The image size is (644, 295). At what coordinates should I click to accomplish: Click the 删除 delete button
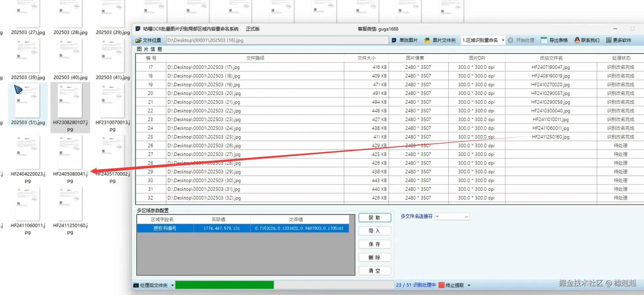pyautogui.click(x=375, y=258)
